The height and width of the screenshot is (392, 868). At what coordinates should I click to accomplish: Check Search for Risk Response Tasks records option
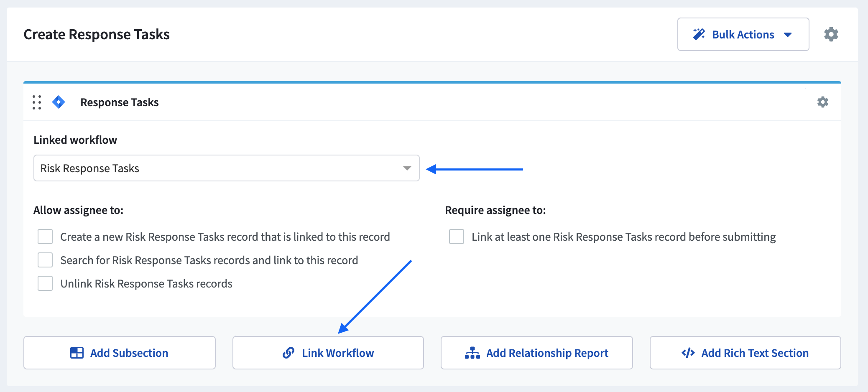click(45, 260)
